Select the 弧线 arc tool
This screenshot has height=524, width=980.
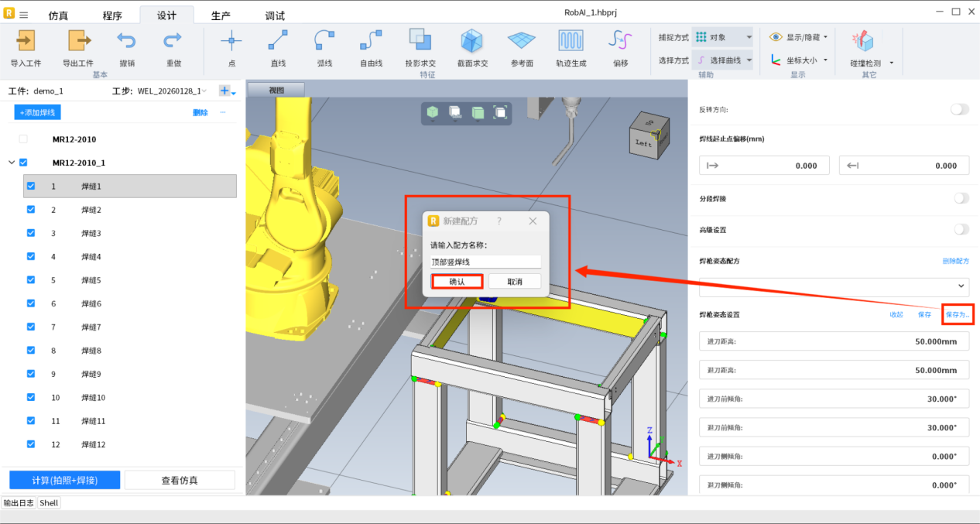point(324,40)
